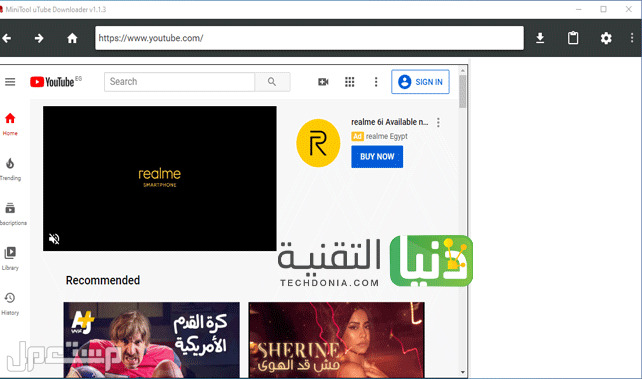Go back with the toolbar back arrow
642x379 pixels.
[x=7, y=38]
